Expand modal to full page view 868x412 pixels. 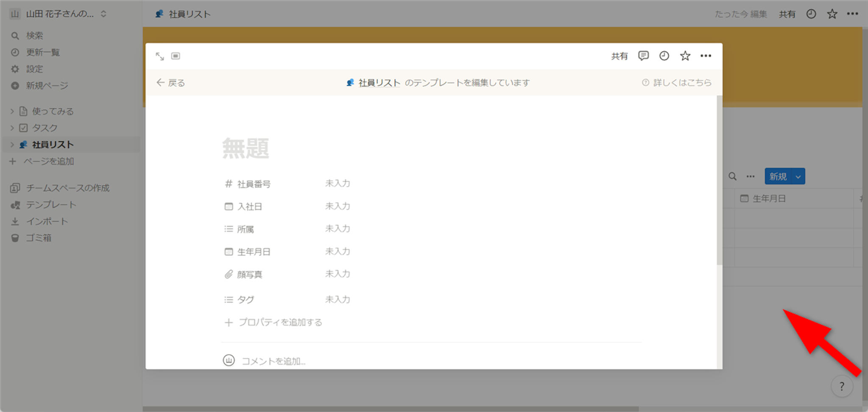tap(160, 56)
